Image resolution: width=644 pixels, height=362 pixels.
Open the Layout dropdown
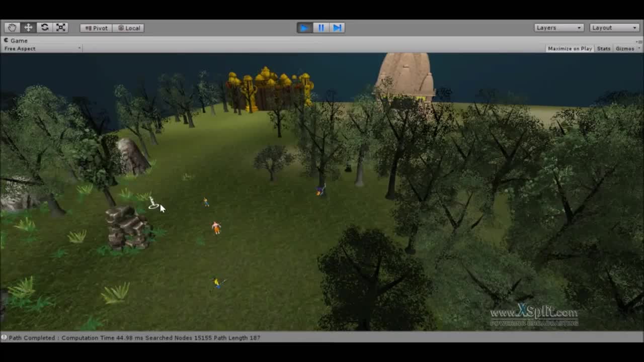[x=614, y=28]
